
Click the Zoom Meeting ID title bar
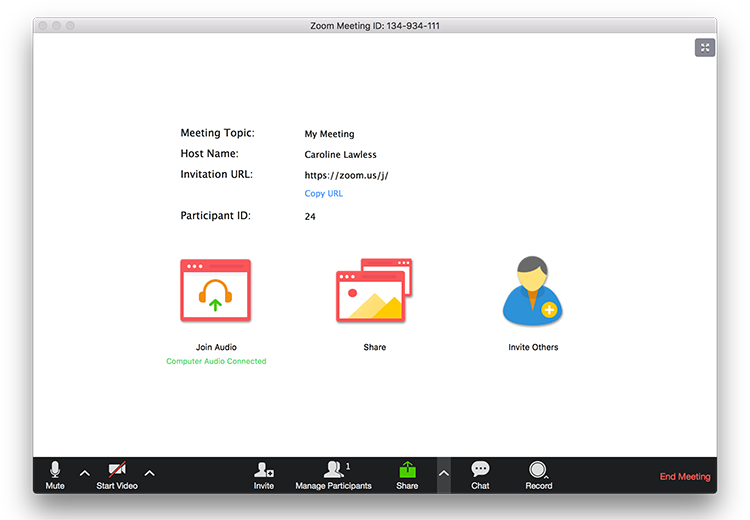[375, 25]
